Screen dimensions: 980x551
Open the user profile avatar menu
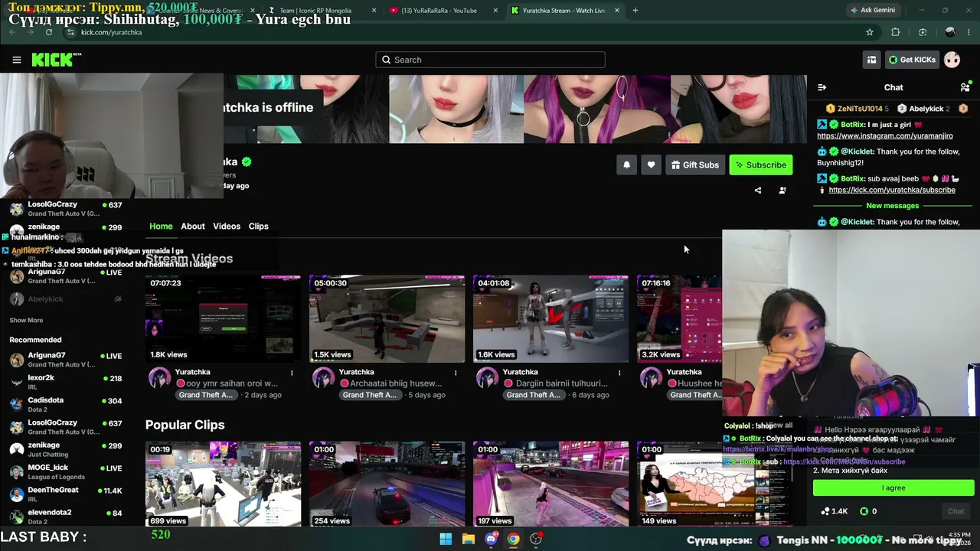[x=952, y=60]
